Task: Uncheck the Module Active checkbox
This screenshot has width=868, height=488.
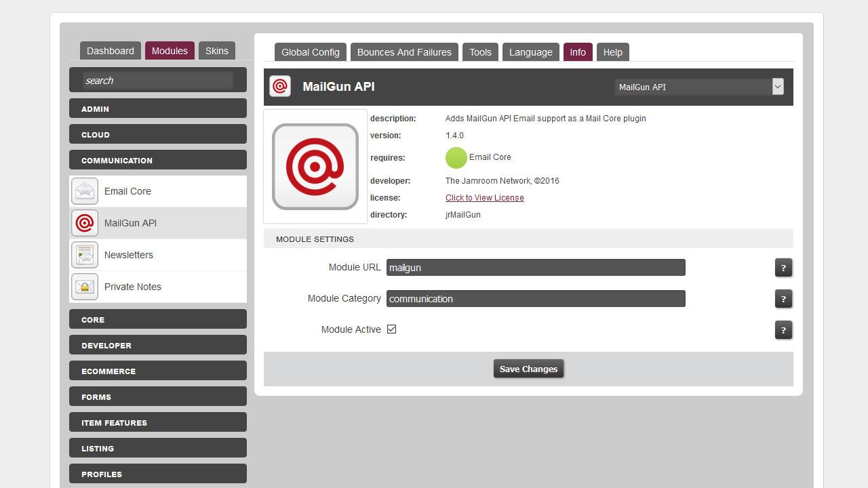Action: pyautogui.click(x=391, y=329)
